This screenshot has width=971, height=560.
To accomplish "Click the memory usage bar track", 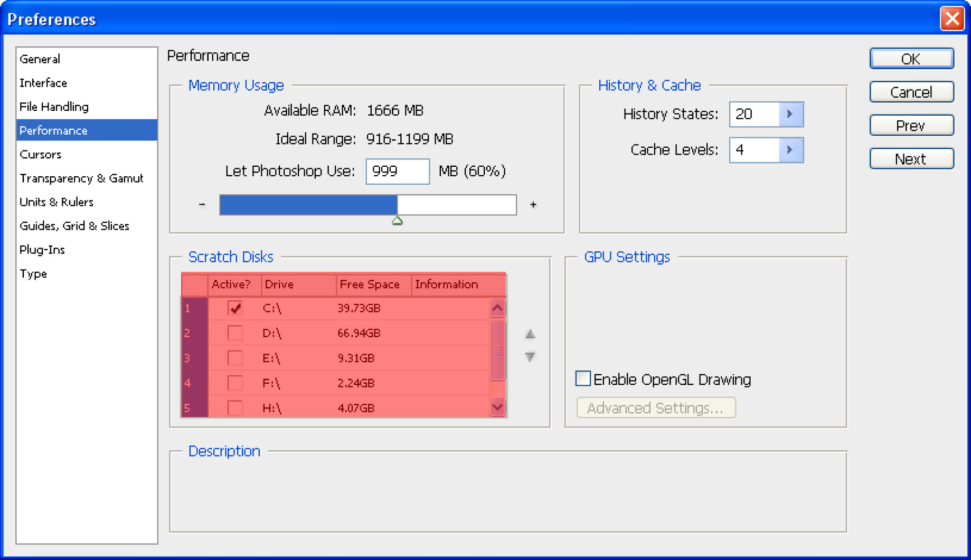I will point(368,205).
